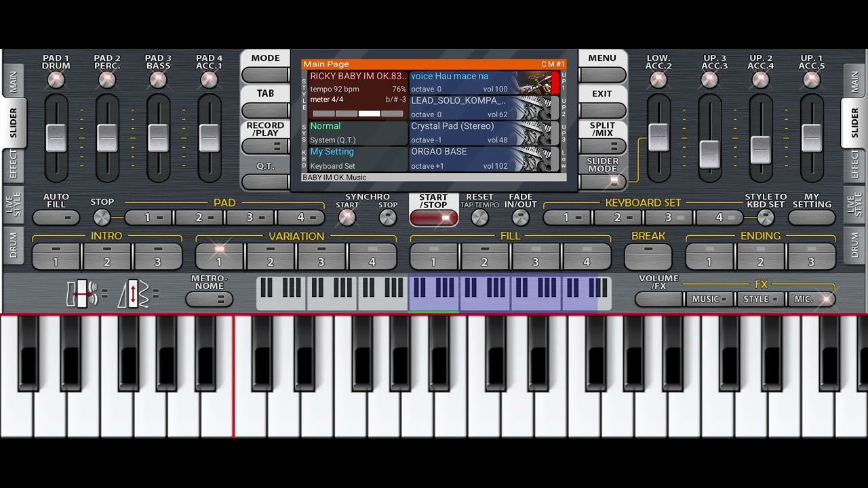Toggle the START/STOP button
This screenshot has height=488, width=868.
tap(433, 218)
